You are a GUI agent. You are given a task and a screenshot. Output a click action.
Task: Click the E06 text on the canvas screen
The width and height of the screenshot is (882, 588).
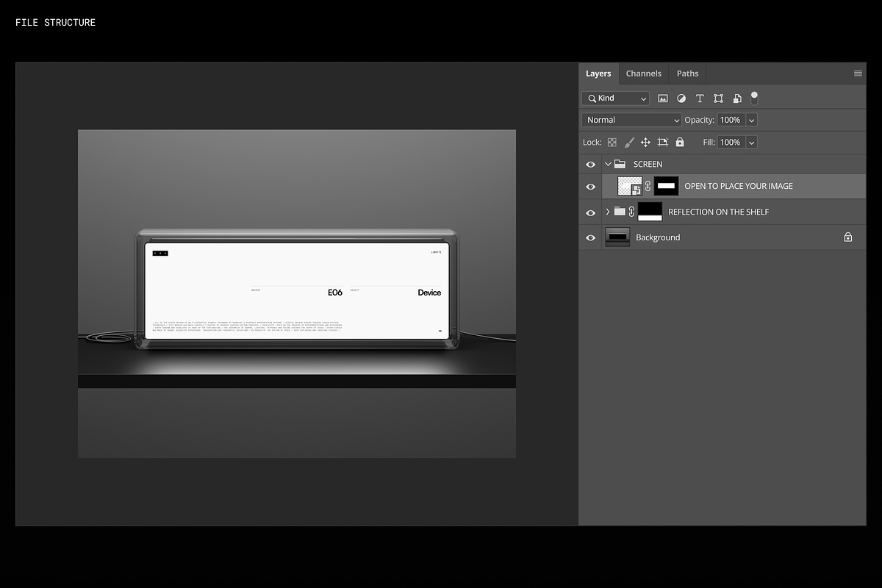[335, 293]
